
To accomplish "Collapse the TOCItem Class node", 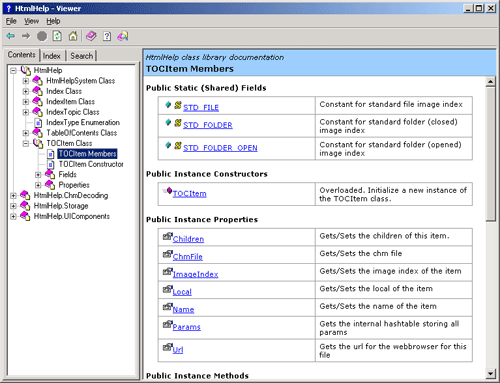I will coord(26,143).
